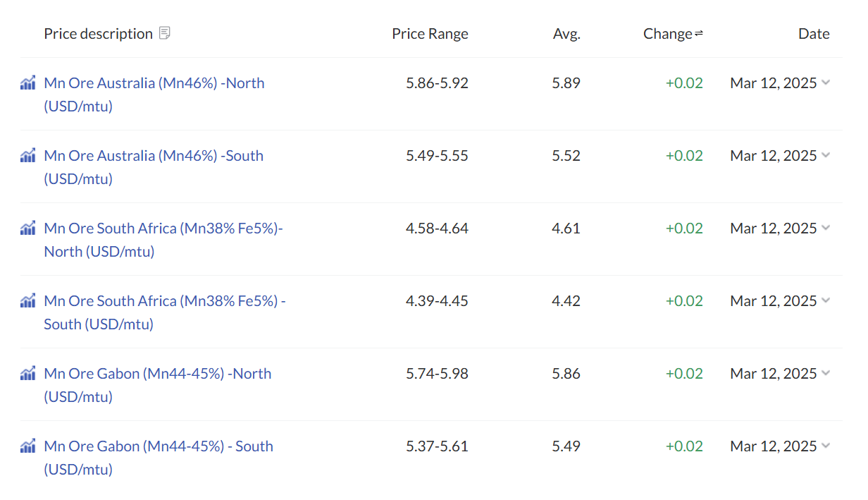Expand date chevron for Mn Ore Gabon North
This screenshot has width=868, height=500.
point(826,373)
